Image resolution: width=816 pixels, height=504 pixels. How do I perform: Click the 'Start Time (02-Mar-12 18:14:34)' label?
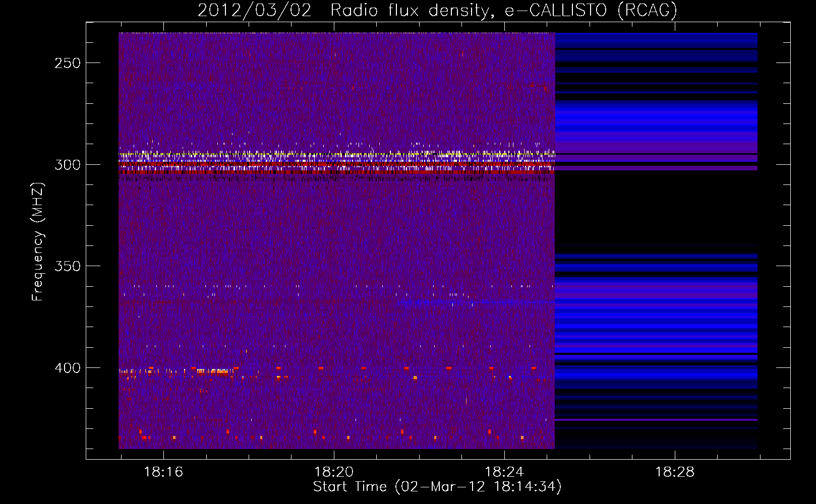[437, 487]
